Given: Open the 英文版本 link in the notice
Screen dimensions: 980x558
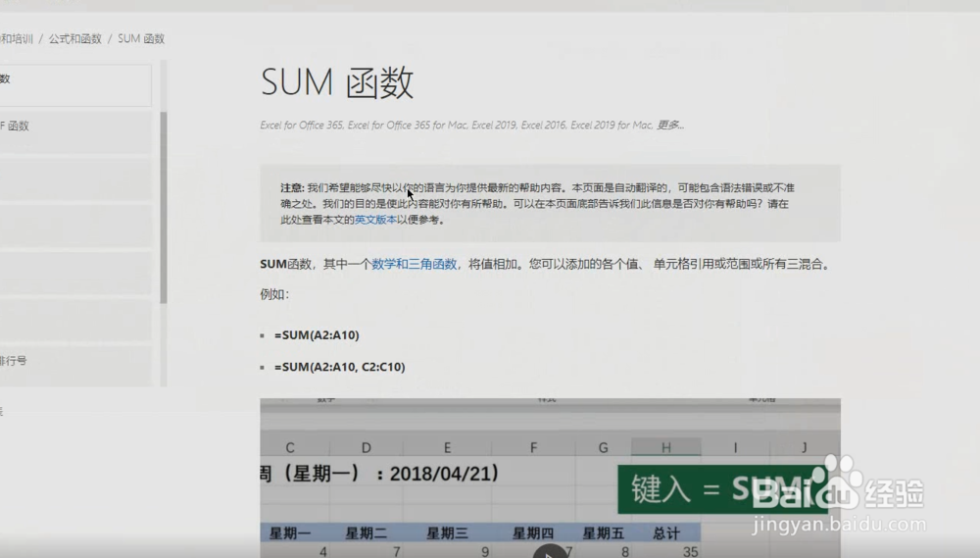Looking at the screenshot, I should pos(375,220).
